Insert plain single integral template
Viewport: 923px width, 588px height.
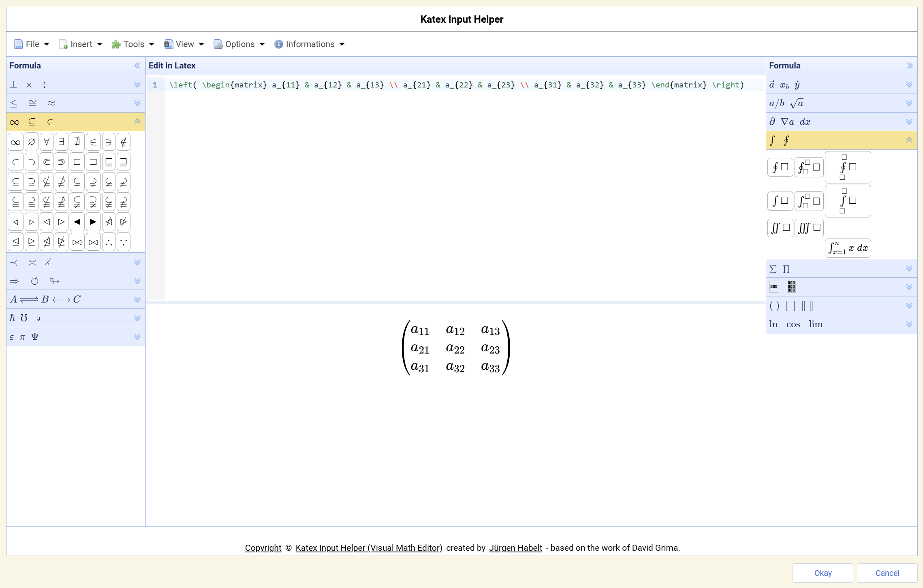pyautogui.click(x=780, y=201)
